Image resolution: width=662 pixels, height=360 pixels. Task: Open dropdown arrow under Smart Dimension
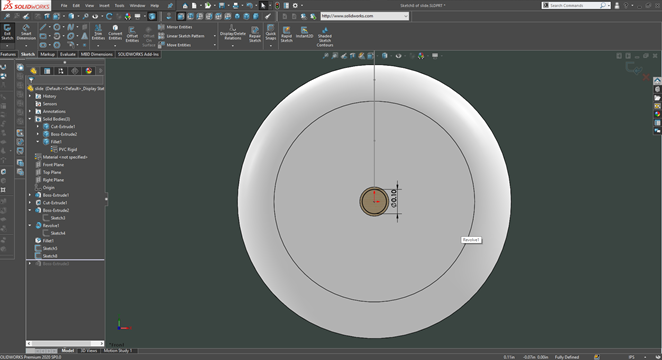[26, 45]
